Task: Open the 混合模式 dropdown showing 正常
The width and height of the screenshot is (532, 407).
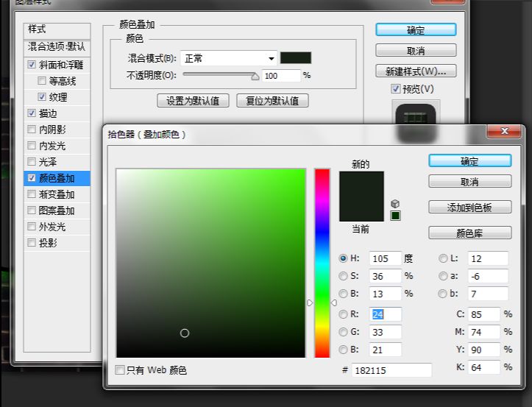Action: tap(229, 58)
